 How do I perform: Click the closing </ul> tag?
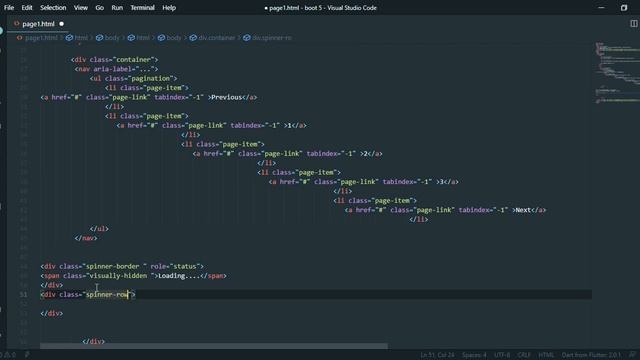(99, 229)
